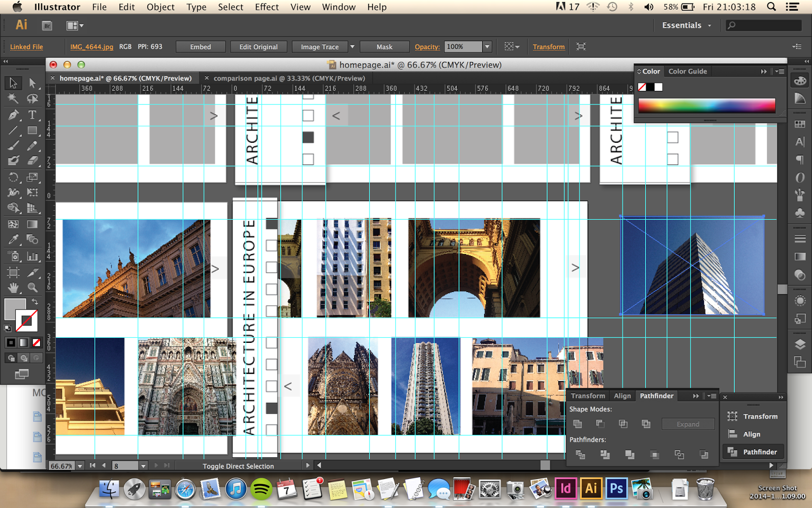Image resolution: width=812 pixels, height=508 pixels.
Task: Open the Effect menu
Action: [x=266, y=7]
